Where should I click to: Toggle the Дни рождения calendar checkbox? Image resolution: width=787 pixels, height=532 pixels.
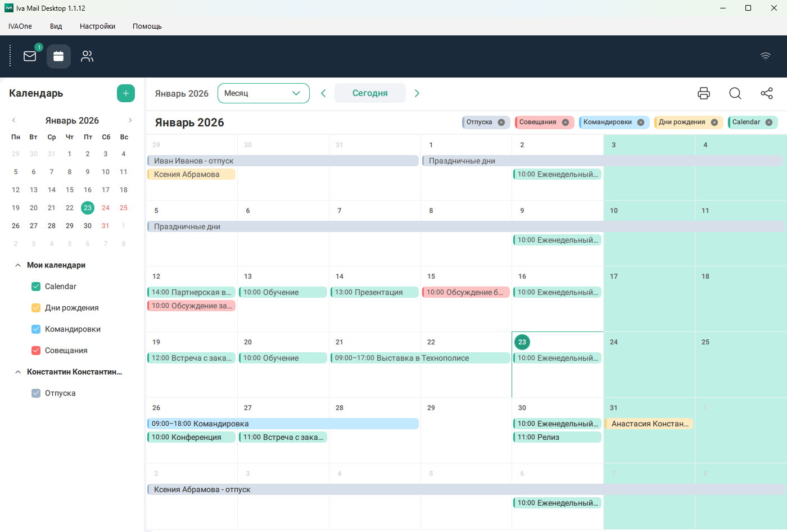(x=36, y=308)
